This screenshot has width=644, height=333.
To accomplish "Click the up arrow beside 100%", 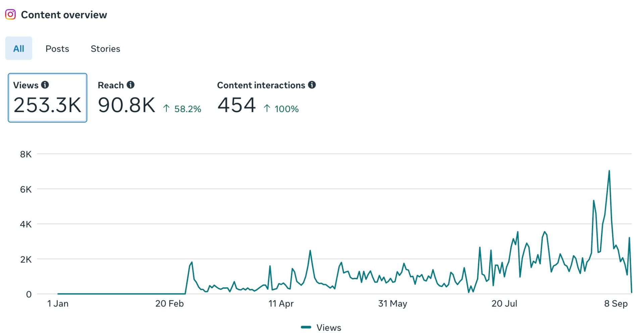I will click(x=267, y=108).
